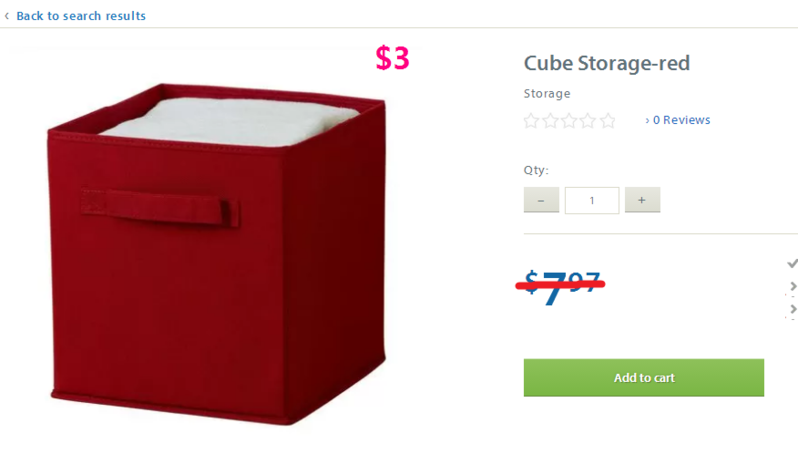The image size is (798, 454).
Task: Choose the third rating star
Action: 569,121
